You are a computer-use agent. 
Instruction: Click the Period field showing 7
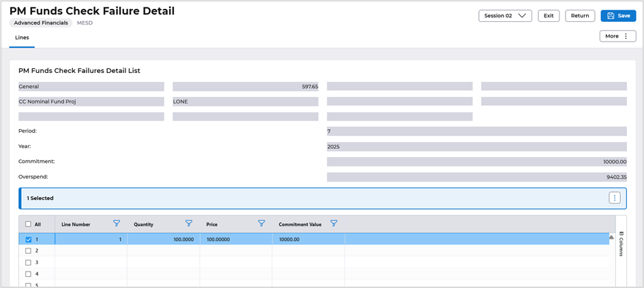pyautogui.click(x=477, y=132)
